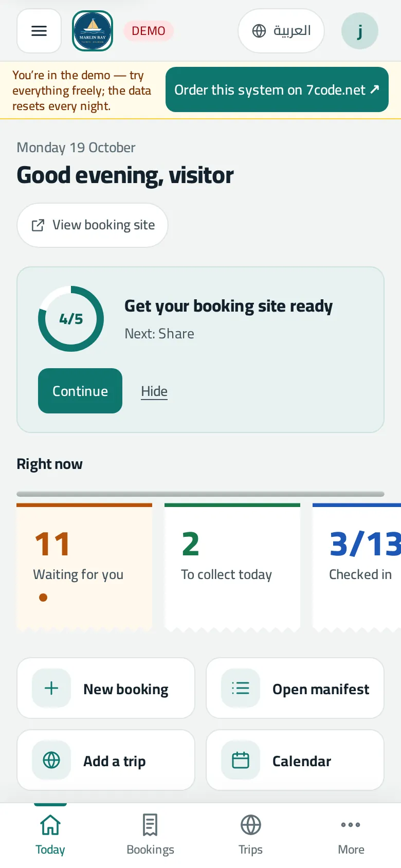Click the 4/5 setup progress ring
Image resolution: width=401 pixels, height=868 pixels.
(x=71, y=319)
